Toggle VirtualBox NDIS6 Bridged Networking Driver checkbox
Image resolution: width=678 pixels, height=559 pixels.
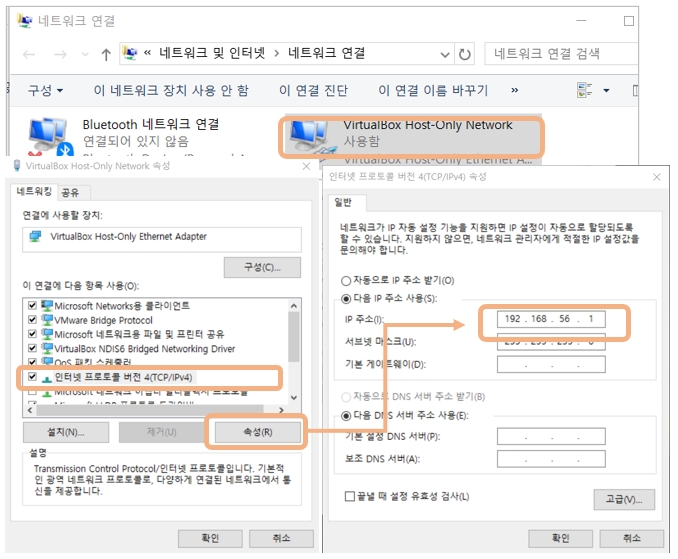coord(32,348)
